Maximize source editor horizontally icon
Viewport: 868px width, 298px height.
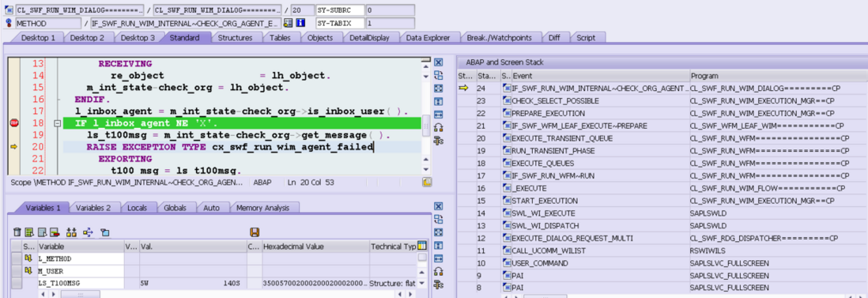click(x=439, y=115)
